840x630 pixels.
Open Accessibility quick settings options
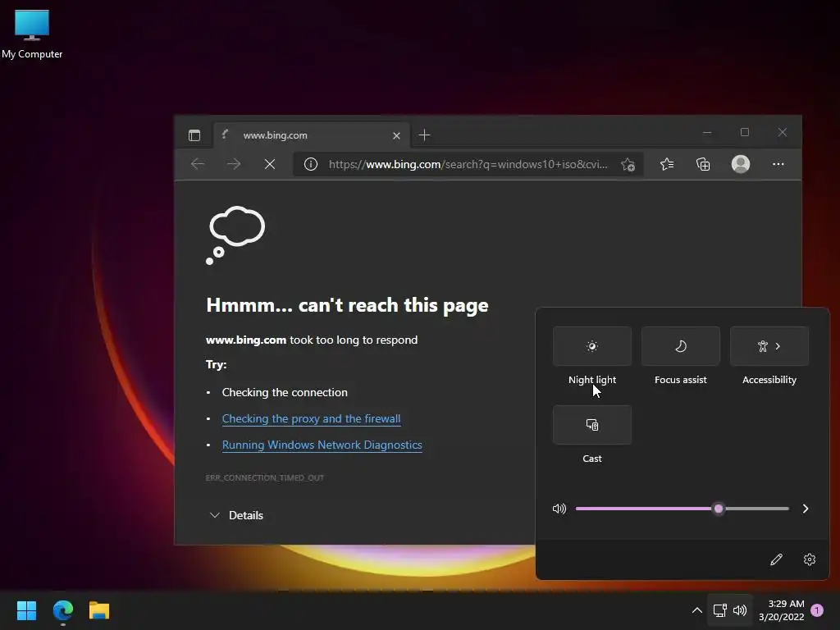coord(769,346)
